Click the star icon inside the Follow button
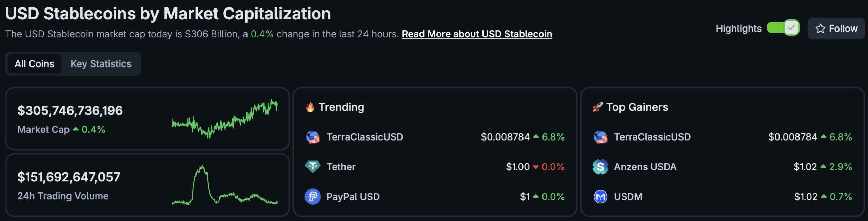This screenshot has width=868, height=221. point(820,29)
